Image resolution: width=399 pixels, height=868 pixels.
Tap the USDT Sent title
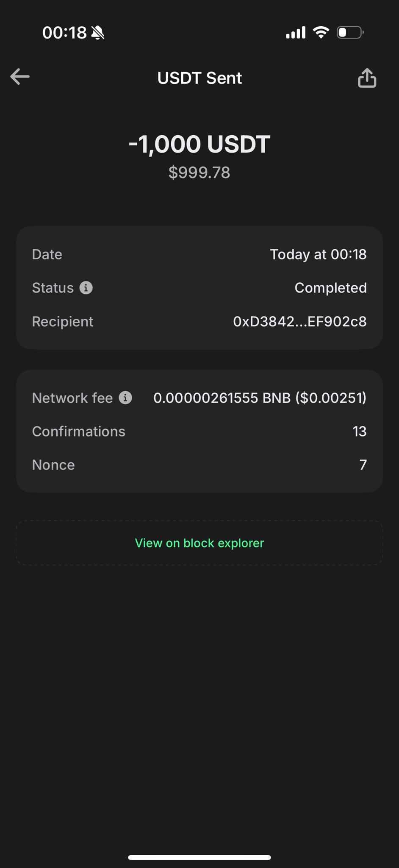[x=199, y=78]
